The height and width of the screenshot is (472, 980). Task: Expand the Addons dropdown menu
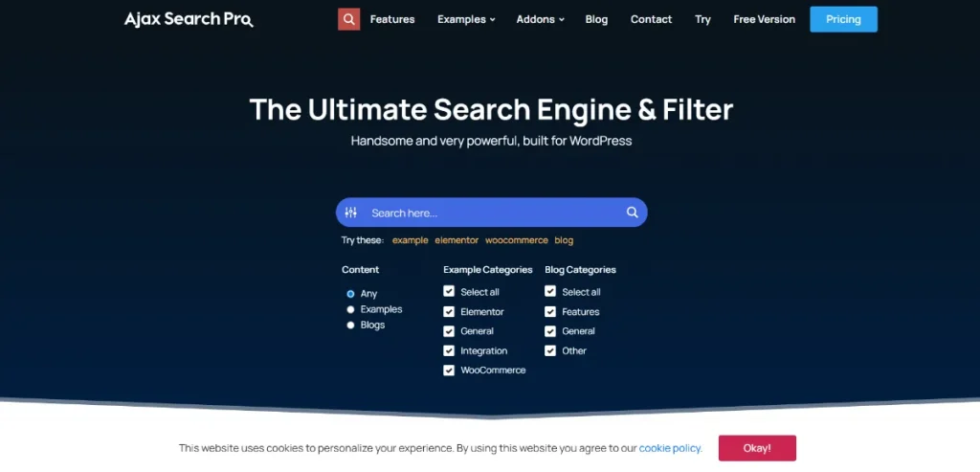[x=540, y=19]
